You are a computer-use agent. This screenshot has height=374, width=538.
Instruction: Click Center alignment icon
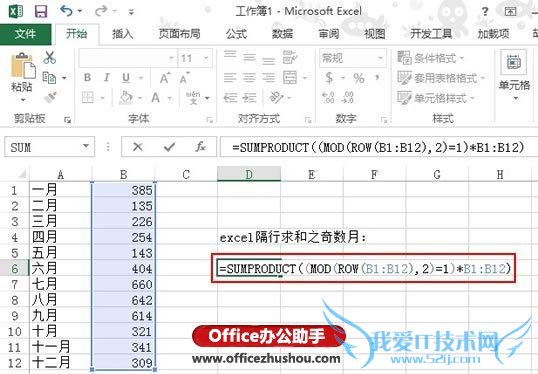tap(249, 78)
